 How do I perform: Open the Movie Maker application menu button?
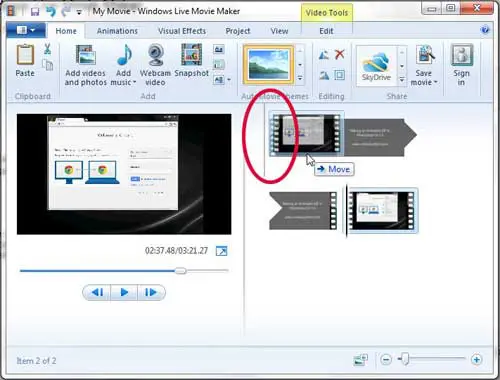pos(26,31)
